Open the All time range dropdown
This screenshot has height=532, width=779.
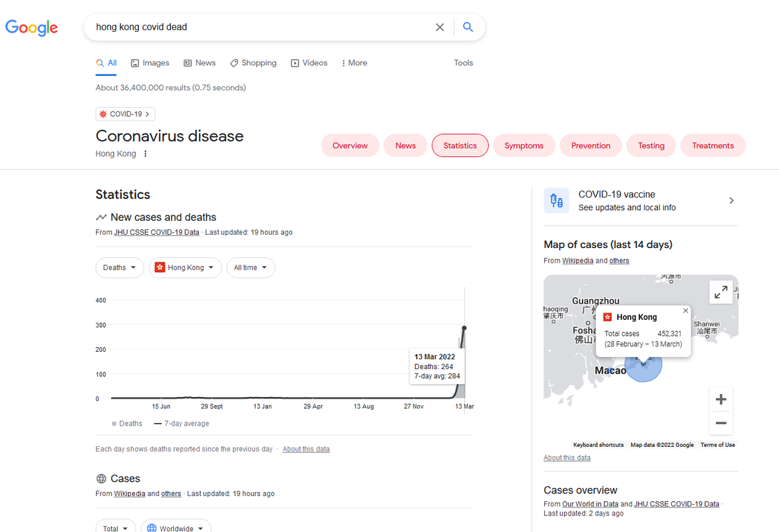[251, 268]
